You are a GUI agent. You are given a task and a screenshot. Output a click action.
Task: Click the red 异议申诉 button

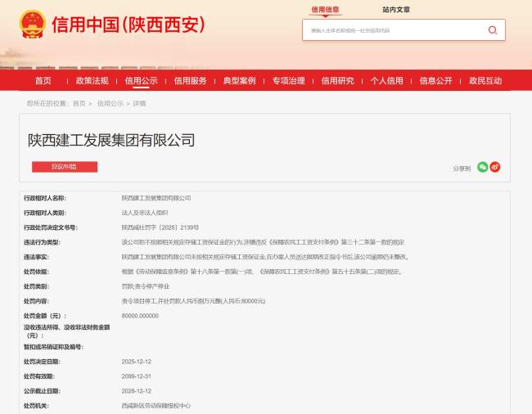[x=65, y=167]
